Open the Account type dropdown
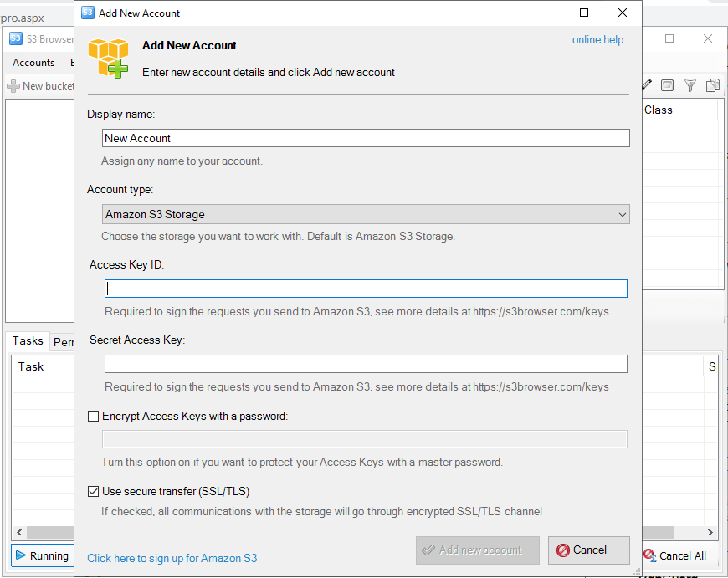Image resolution: width=728 pixels, height=578 pixels. pos(366,214)
